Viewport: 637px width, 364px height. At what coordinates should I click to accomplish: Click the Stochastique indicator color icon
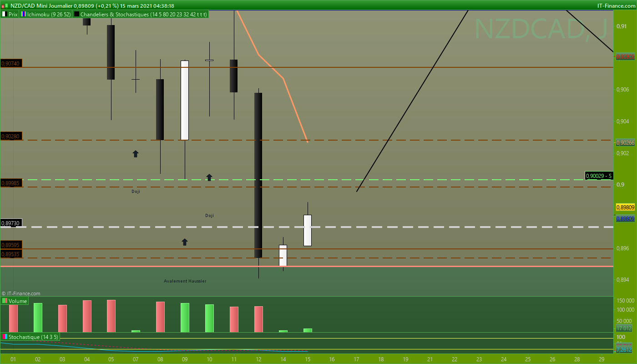pyautogui.click(x=5, y=337)
